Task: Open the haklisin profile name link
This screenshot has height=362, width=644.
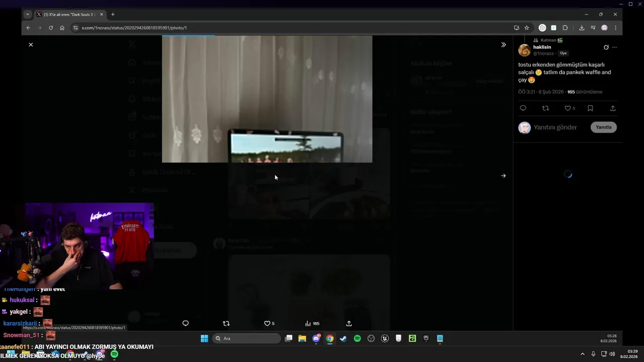Action: pyautogui.click(x=542, y=47)
